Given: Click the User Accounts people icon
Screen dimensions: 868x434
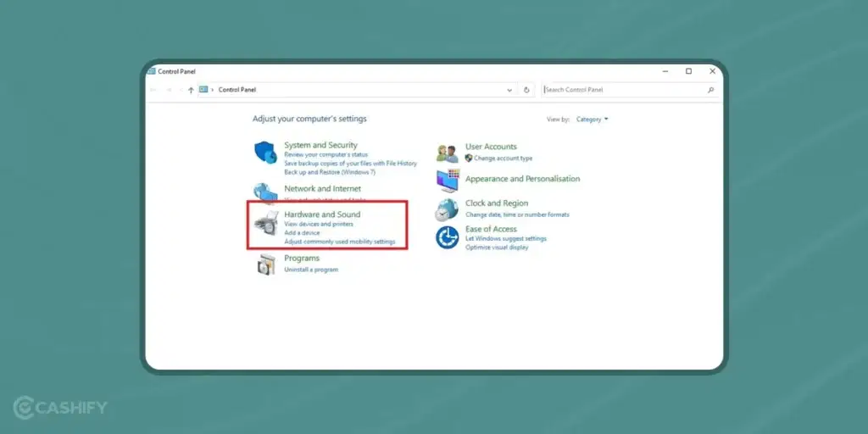Looking at the screenshot, I should (448, 153).
